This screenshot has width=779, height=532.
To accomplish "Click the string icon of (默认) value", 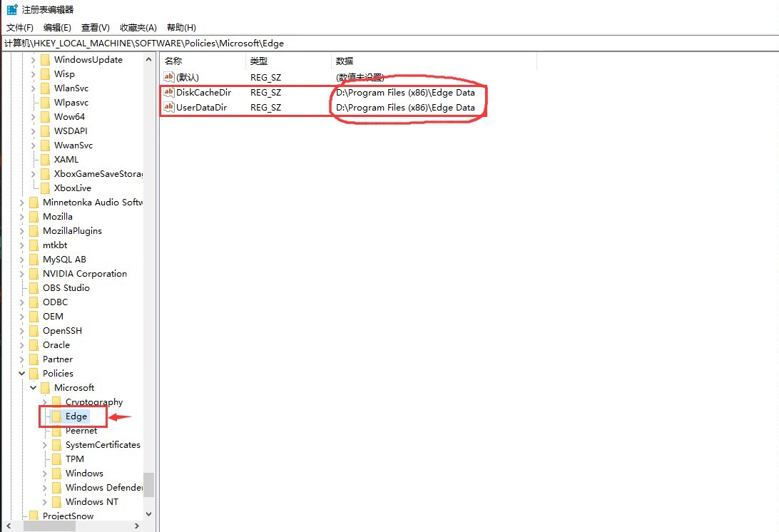I will point(169,77).
